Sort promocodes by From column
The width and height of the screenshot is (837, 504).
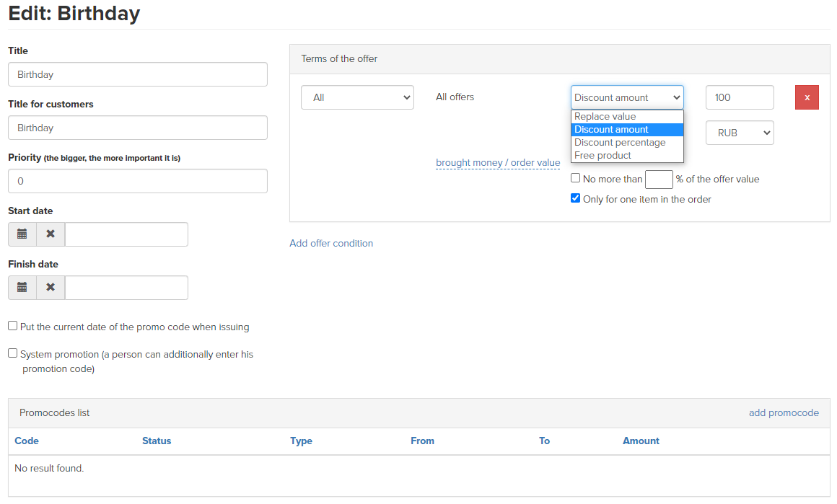click(x=422, y=441)
